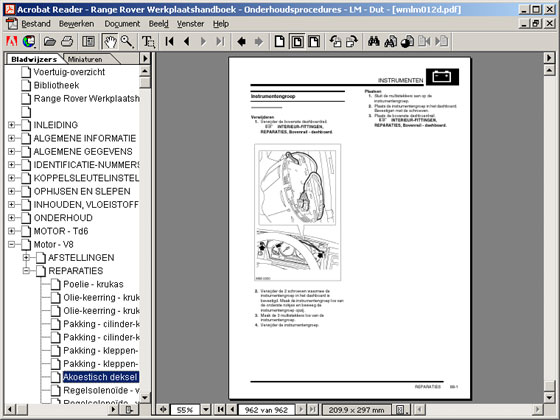Select the Hand tool in toolbar
This screenshot has width=560, height=420.
tap(110, 42)
